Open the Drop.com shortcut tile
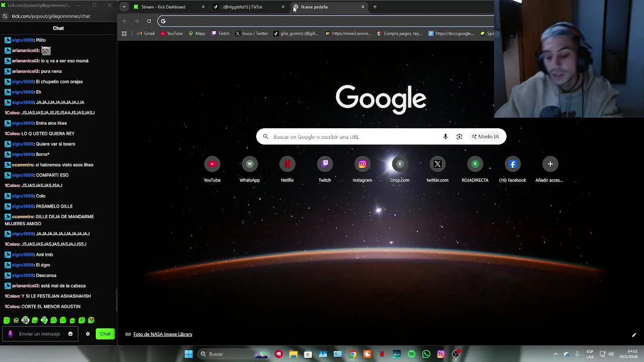The image size is (644, 362). point(400,170)
